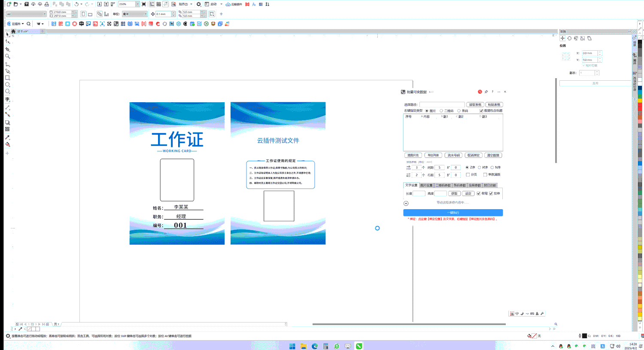The width and height of the screenshot is (644, 350).
Task: Click the Save disk icon
Action: coord(26,4)
